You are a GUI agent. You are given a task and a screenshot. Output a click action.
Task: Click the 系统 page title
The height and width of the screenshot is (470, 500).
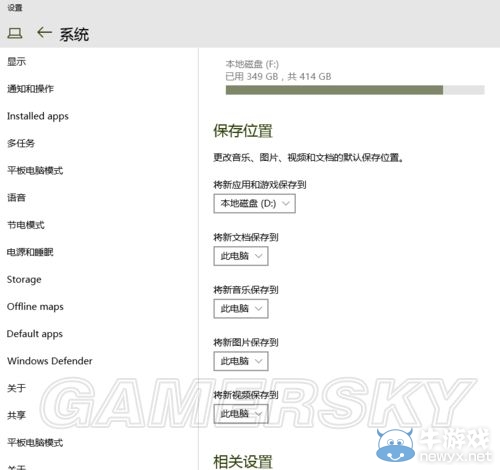tap(74, 34)
